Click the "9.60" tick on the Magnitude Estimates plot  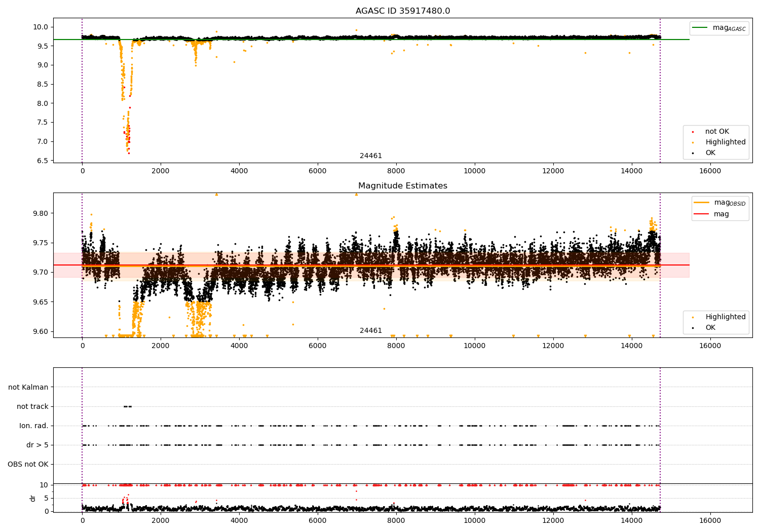tap(40, 332)
